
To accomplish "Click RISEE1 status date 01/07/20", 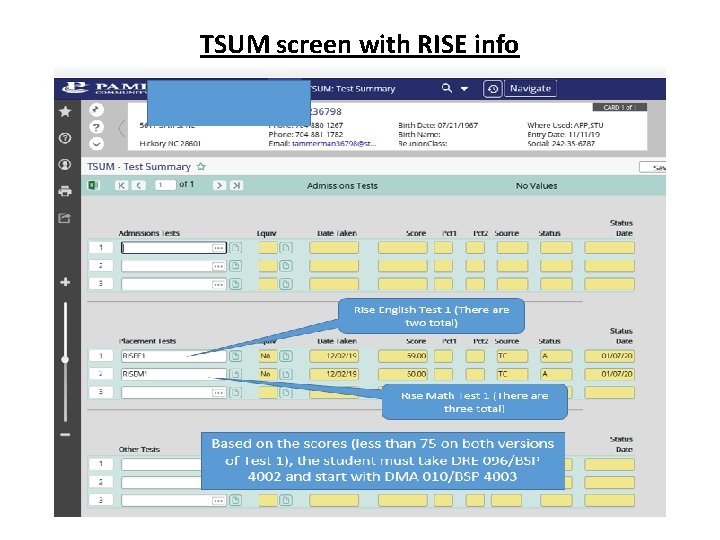I will (609, 356).
